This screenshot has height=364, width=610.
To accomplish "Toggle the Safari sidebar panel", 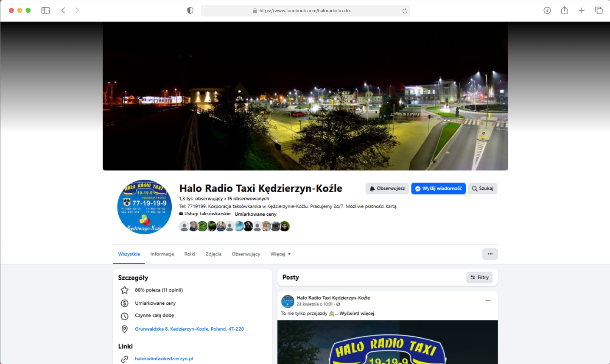I will click(x=45, y=10).
